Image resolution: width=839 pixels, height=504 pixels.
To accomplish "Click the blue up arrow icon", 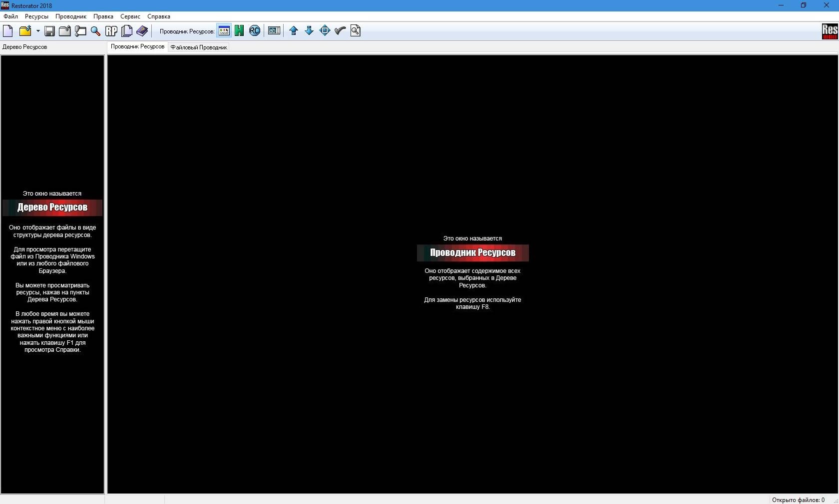I will tap(294, 31).
